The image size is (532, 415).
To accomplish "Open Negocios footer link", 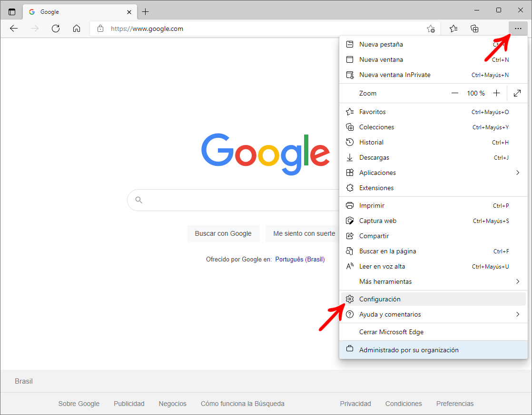I will [172, 404].
